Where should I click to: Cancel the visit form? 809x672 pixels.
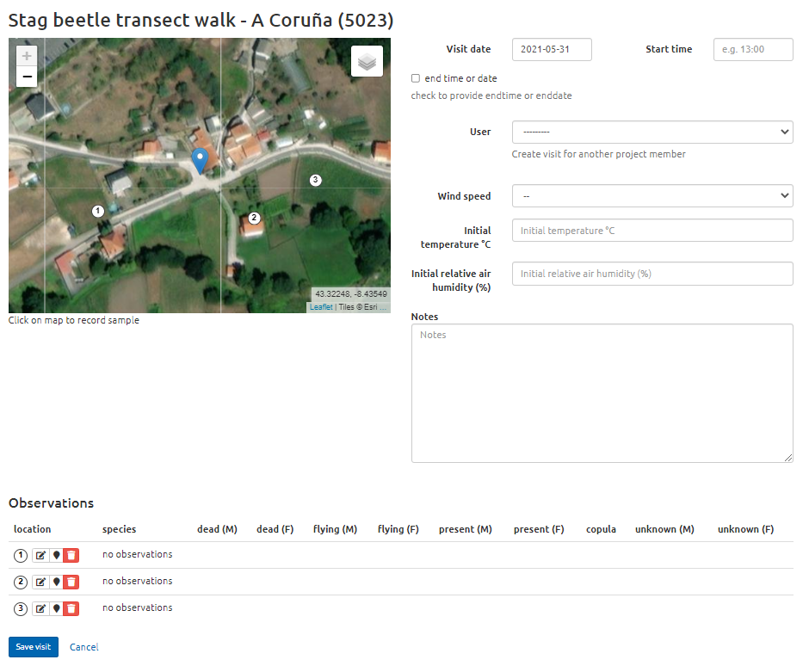(84, 647)
